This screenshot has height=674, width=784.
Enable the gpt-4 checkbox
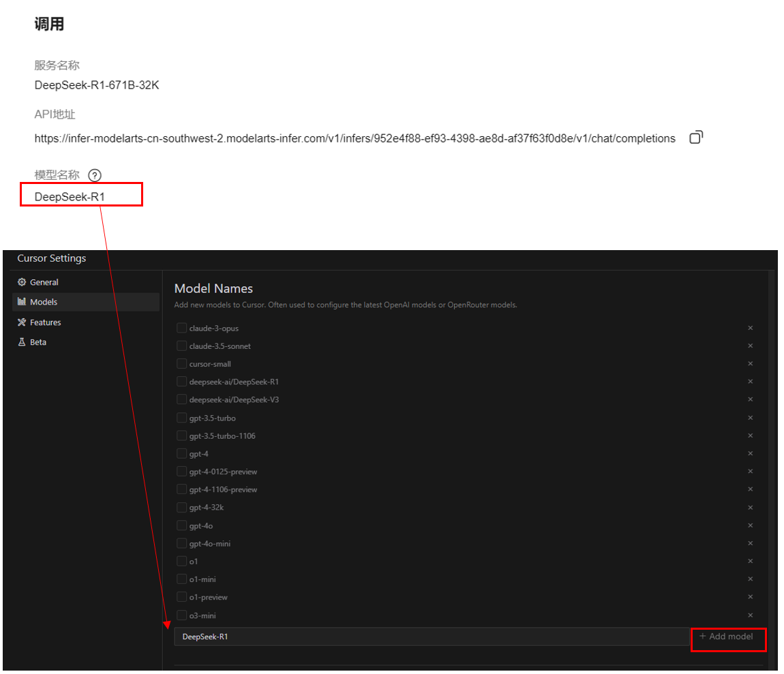coord(181,453)
